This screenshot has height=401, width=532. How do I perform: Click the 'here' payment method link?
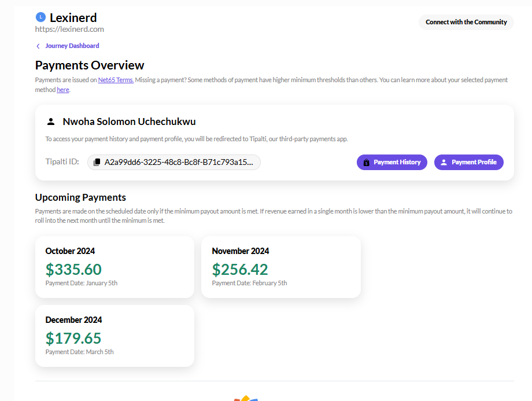(x=63, y=90)
